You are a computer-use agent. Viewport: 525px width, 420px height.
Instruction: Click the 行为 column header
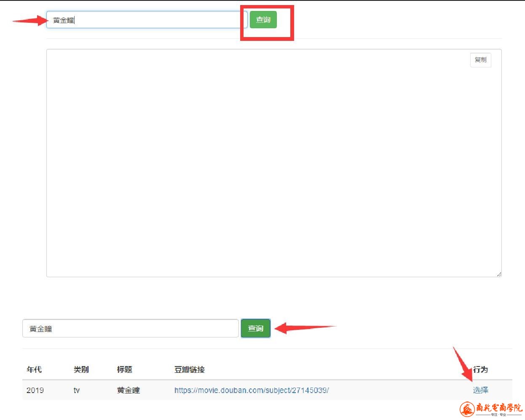coord(480,369)
